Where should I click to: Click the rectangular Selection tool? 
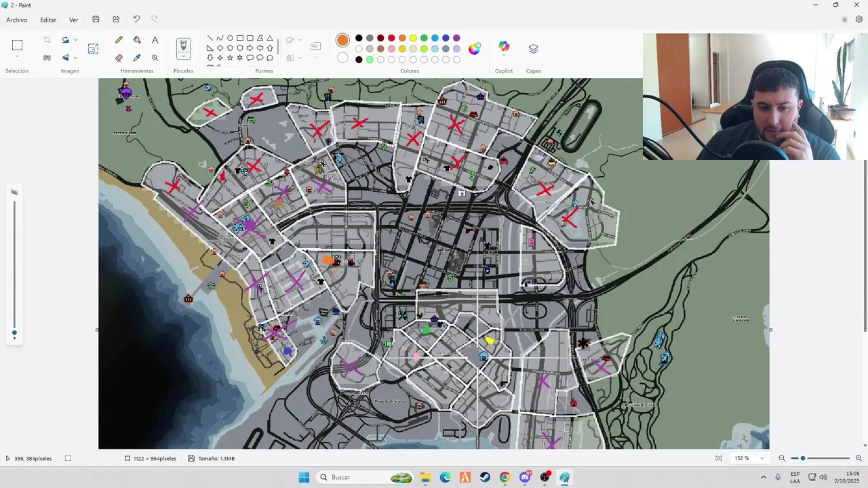click(x=17, y=45)
